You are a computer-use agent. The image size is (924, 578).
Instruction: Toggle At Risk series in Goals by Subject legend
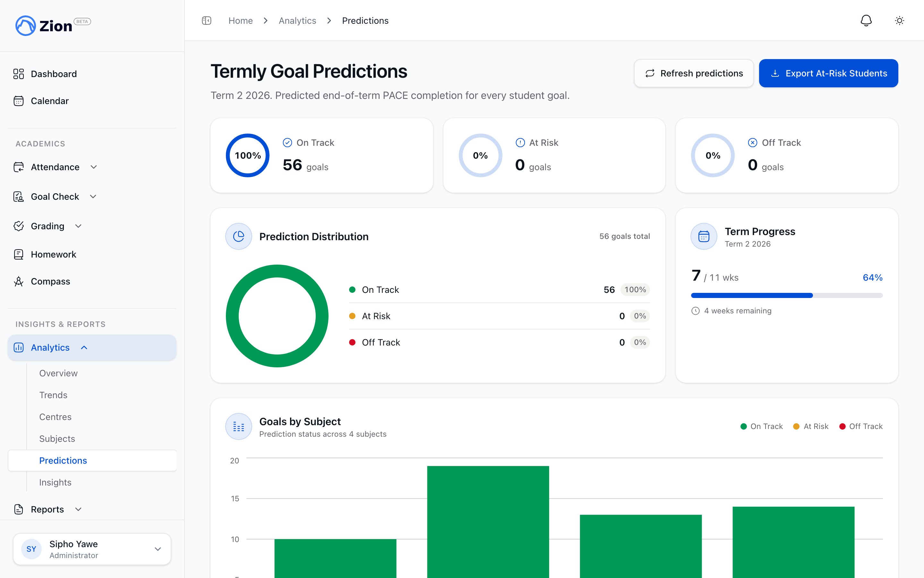[x=811, y=426]
